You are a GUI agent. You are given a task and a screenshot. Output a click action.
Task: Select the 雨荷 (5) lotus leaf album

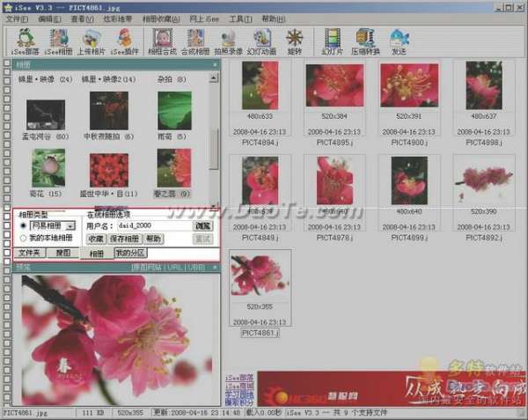(174, 111)
